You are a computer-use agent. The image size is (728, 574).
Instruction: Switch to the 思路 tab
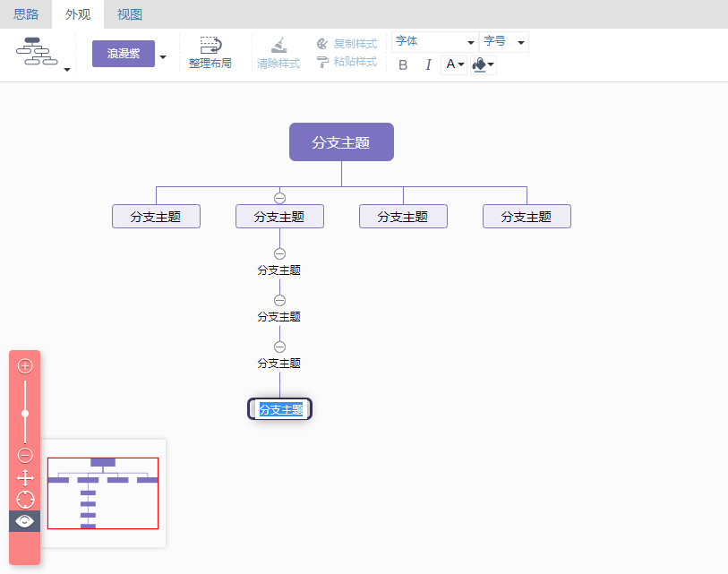pos(26,14)
